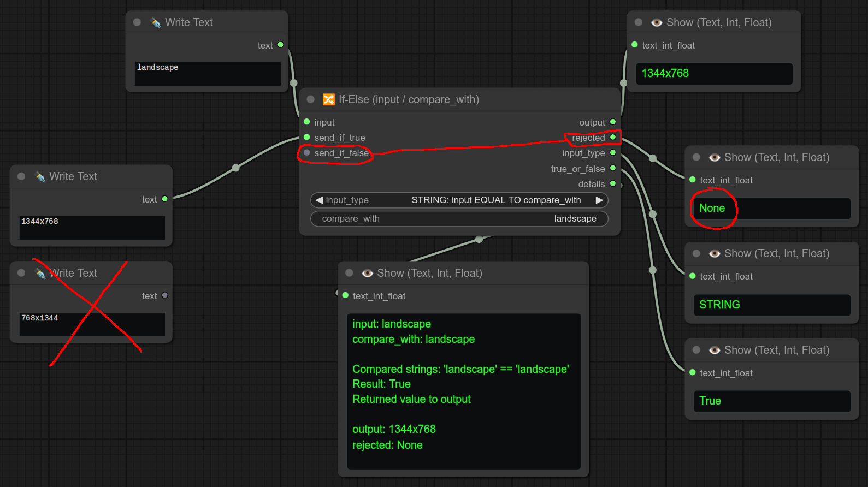Click the rejected output port

click(x=613, y=138)
